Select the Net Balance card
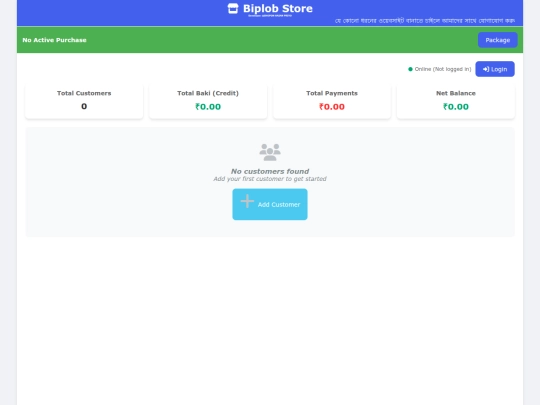540x405 pixels. pyautogui.click(x=456, y=102)
